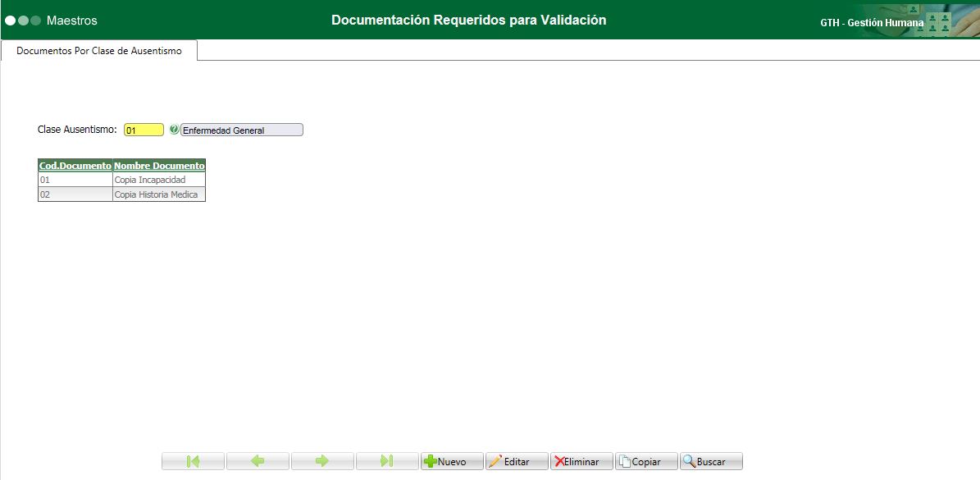Click the previous-record green arrow
Viewport: 980px width, 480px height.
click(x=258, y=461)
